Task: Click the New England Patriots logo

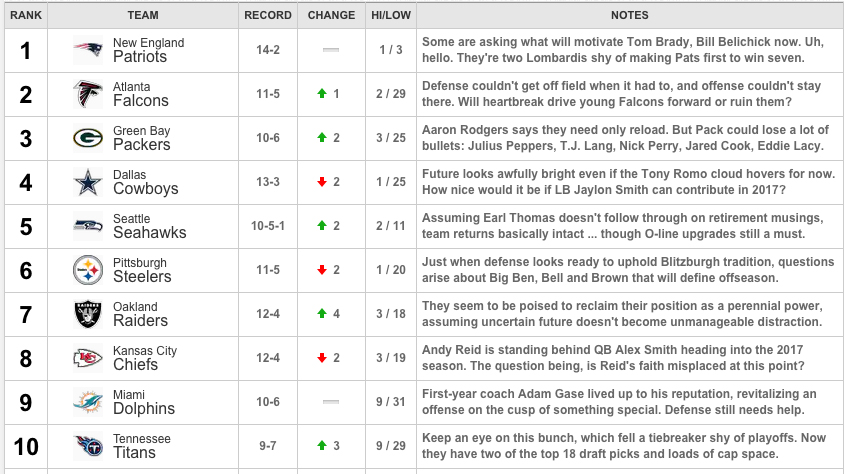Action: [88, 50]
